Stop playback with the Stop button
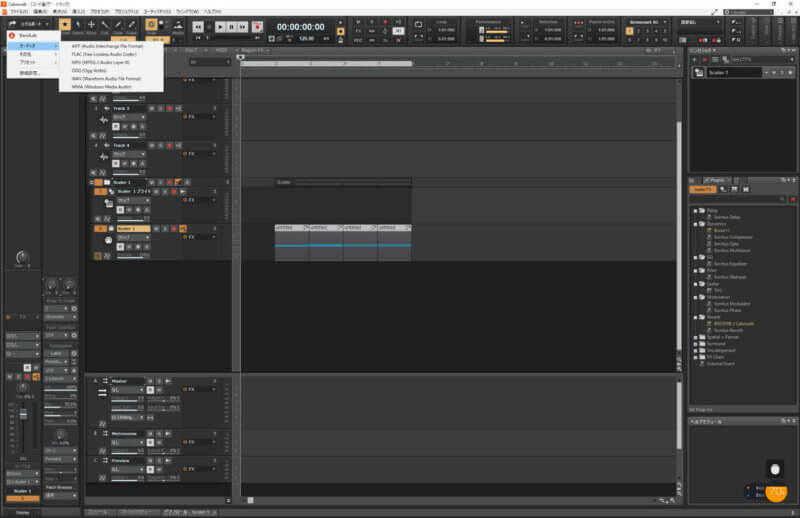Viewport: 800px width, 518px height. pyautogui.click(x=209, y=27)
